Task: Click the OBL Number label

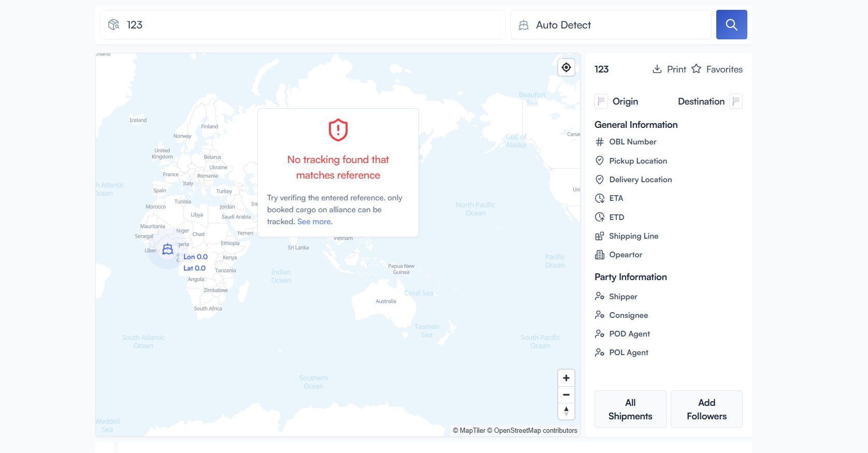Action: click(x=633, y=142)
